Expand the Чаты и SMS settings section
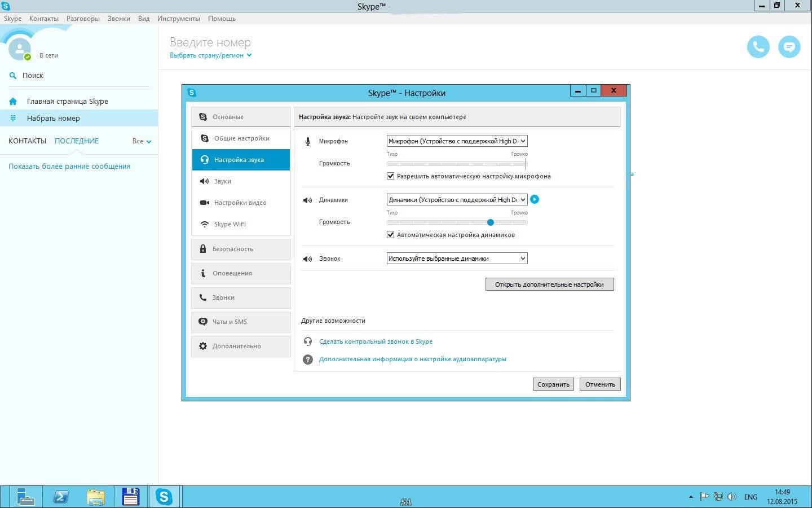 (241, 322)
